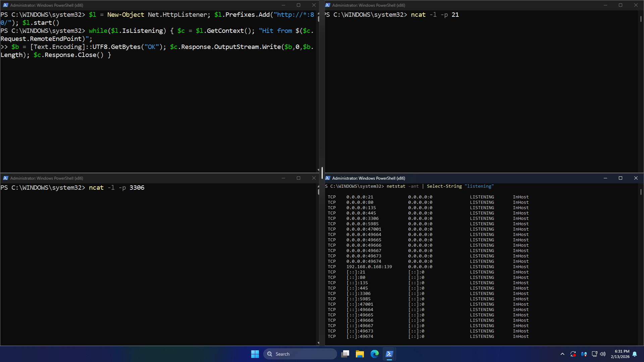Open Microsoft Edge from the taskbar
This screenshot has height=362, width=644.
375,354
